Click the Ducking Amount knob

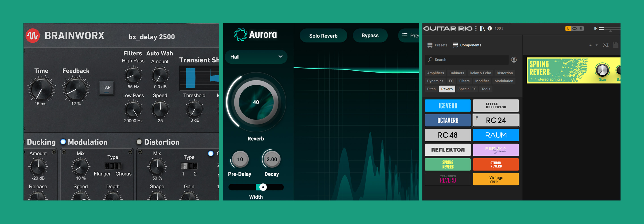click(38, 167)
